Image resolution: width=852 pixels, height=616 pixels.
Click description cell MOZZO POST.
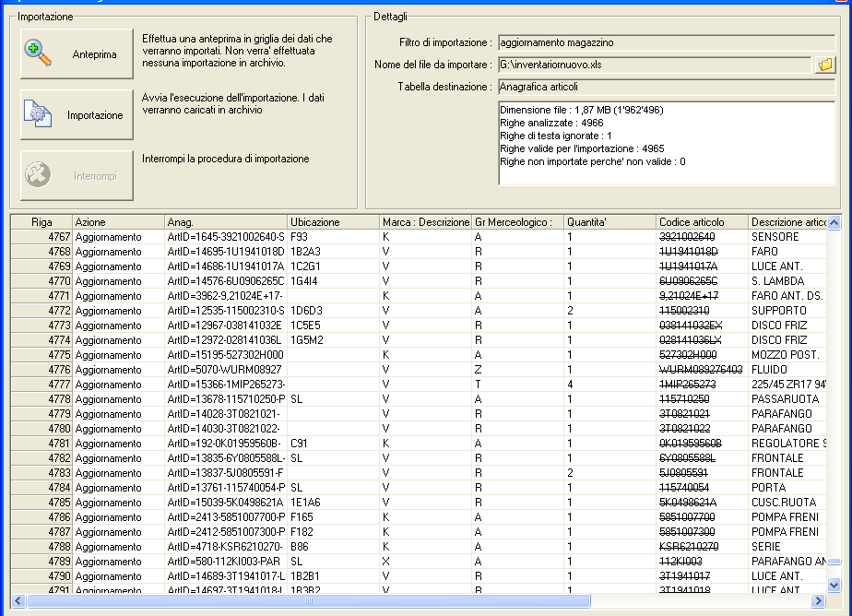click(x=786, y=355)
